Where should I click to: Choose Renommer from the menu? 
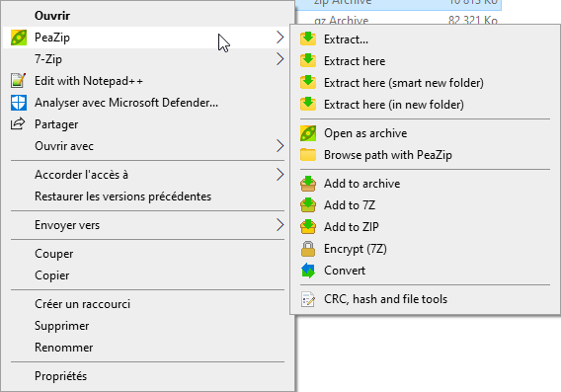pos(148,348)
